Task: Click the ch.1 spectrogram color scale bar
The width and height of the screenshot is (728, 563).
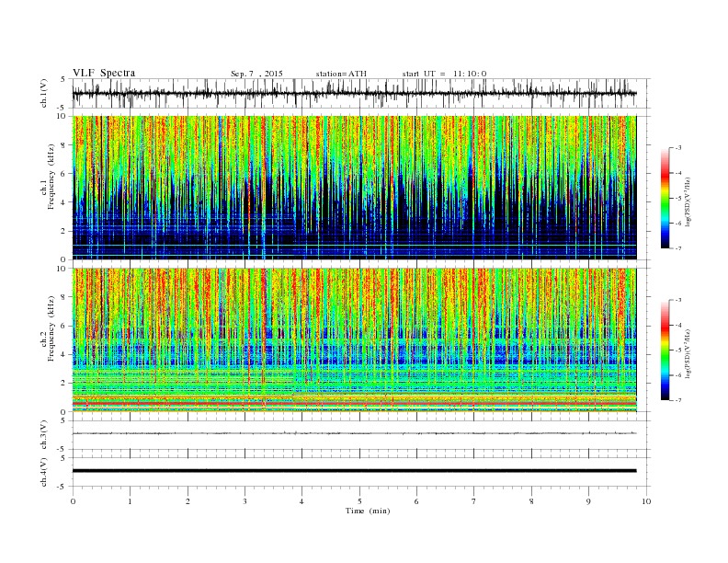Action: point(665,199)
